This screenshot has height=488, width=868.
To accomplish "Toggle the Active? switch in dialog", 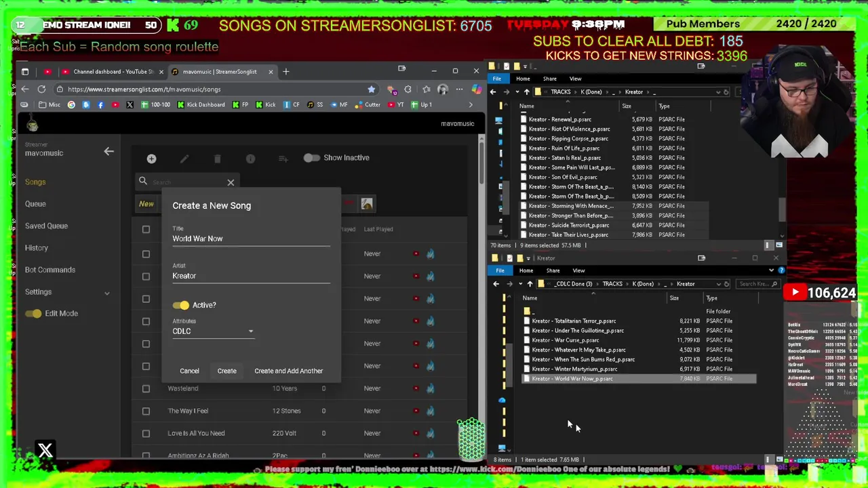I will click(x=180, y=305).
